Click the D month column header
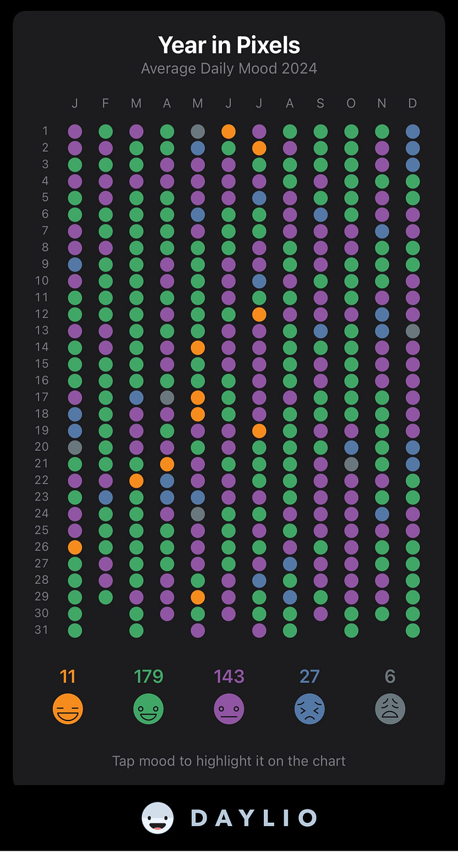Screen dimensions: 458x868 coord(413,104)
